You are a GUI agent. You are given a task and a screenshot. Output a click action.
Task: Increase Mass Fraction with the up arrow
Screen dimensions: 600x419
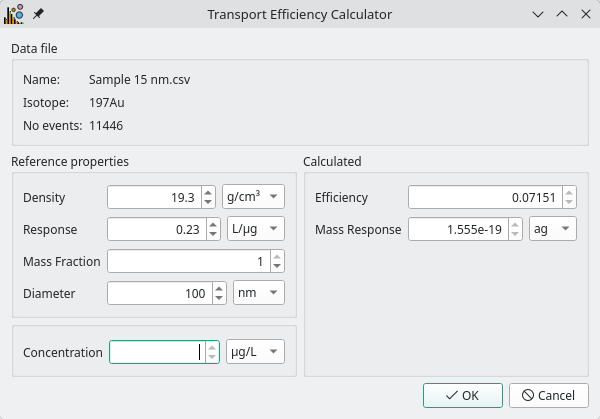[277, 256]
